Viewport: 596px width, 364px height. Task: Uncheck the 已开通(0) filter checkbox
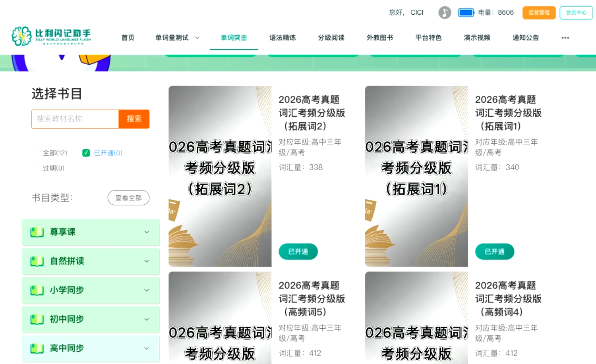(86, 153)
